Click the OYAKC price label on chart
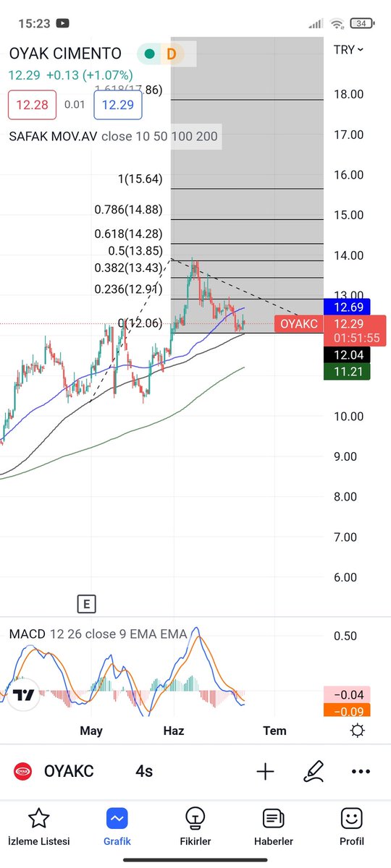391x868 pixels. coord(298,323)
